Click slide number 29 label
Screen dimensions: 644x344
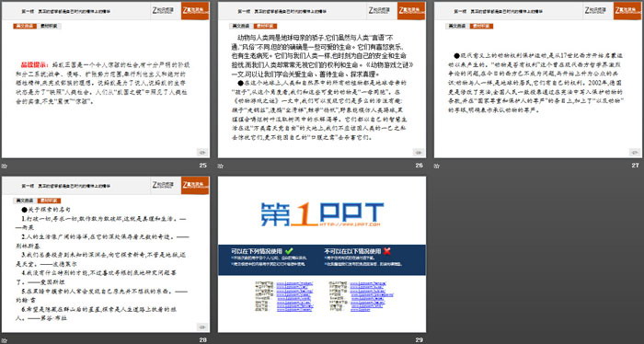pos(419,340)
